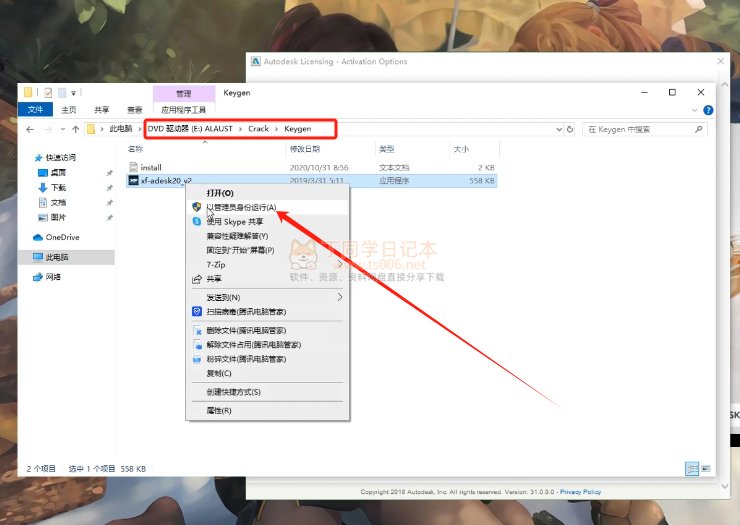Expand the 7-Zip submenu

coord(267,264)
